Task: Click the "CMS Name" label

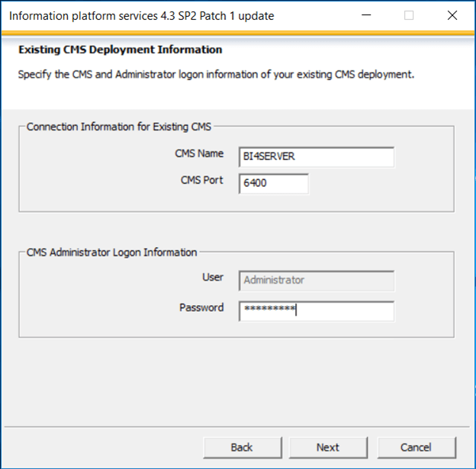Action: 199,153
